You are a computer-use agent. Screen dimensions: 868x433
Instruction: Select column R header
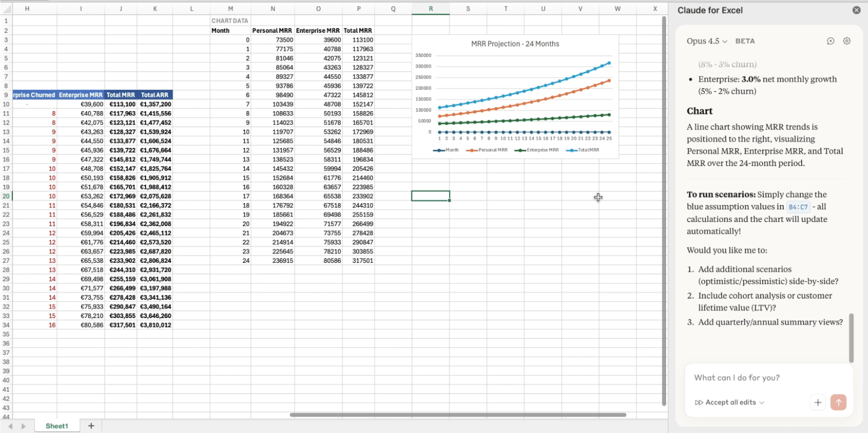[x=430, y=9]
